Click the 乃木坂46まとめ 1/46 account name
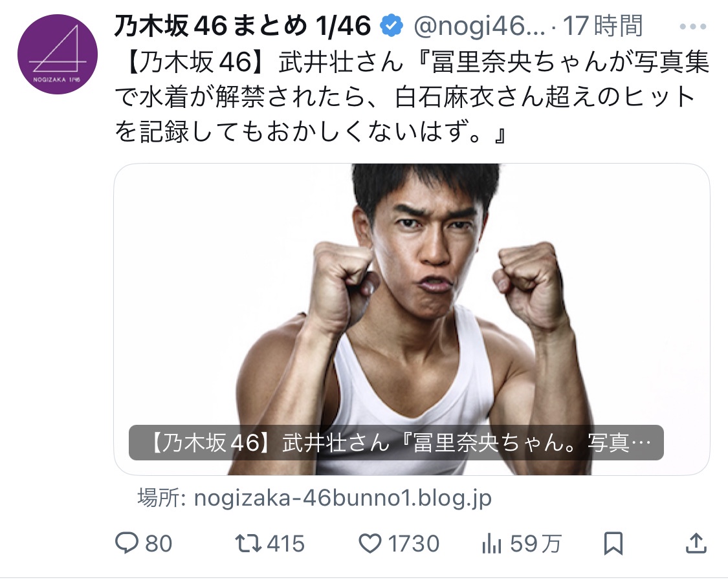The height and width of the screenshot is (580, 728). (x=243, y=25)
